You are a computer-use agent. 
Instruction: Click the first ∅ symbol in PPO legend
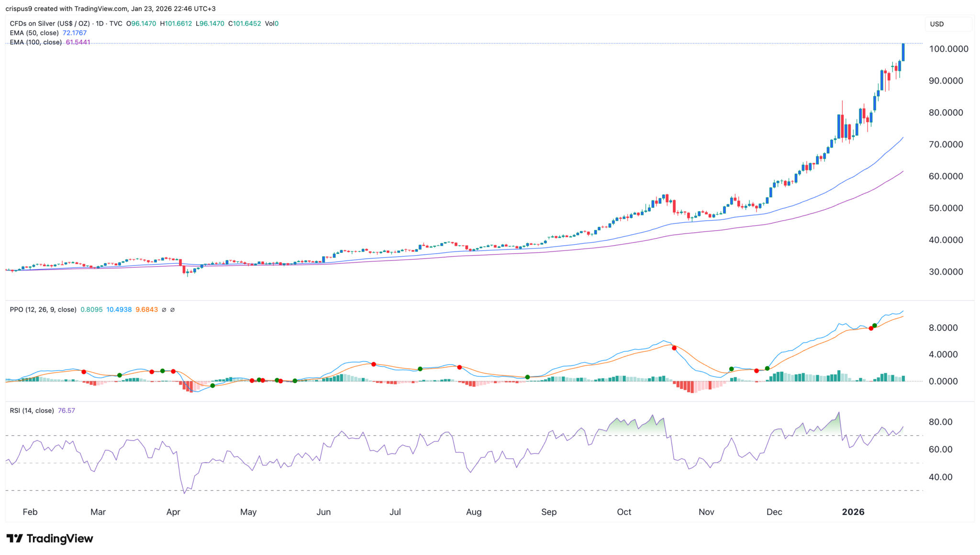[x=164, y=310]
